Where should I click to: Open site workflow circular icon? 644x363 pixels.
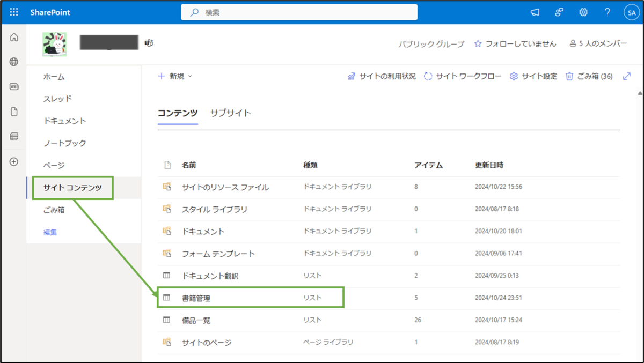pos(428,76)
